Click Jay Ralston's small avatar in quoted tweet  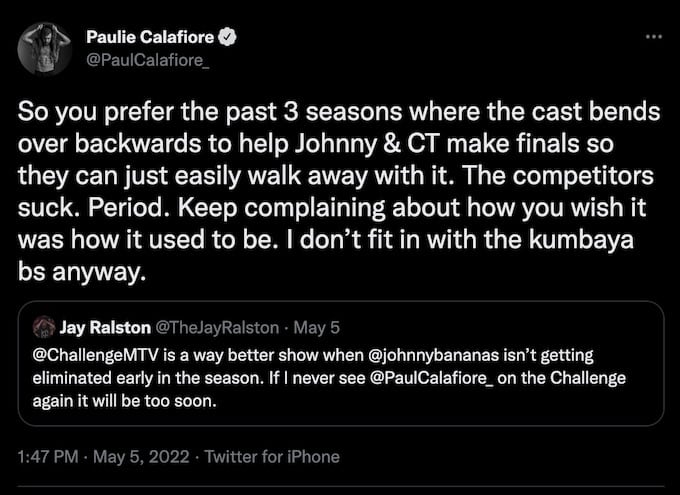41,328
